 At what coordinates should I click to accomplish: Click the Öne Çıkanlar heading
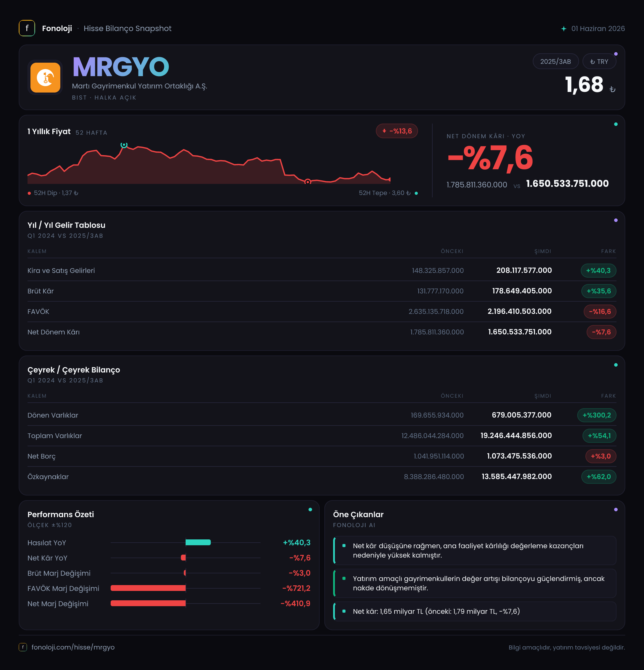click(358, 515)
